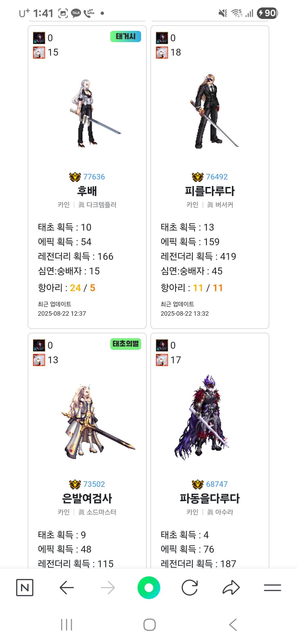Open the browser menu with two lines
Viewport: 297px width, 644px height.
272,588
